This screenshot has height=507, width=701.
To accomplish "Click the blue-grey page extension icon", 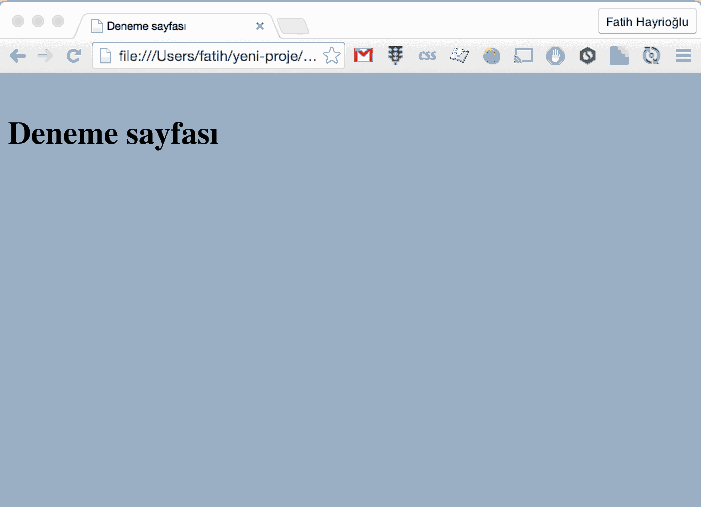I will click(x=619, y=56).
